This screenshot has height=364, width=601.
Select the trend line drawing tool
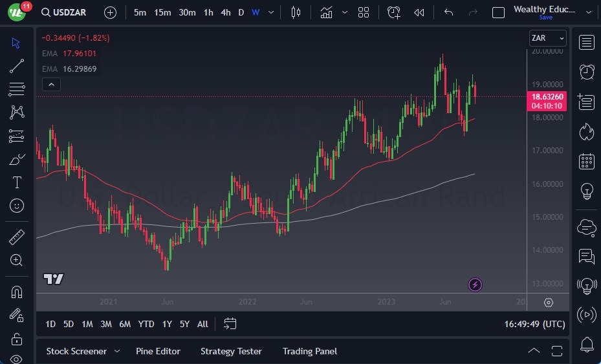click(17, 65)
